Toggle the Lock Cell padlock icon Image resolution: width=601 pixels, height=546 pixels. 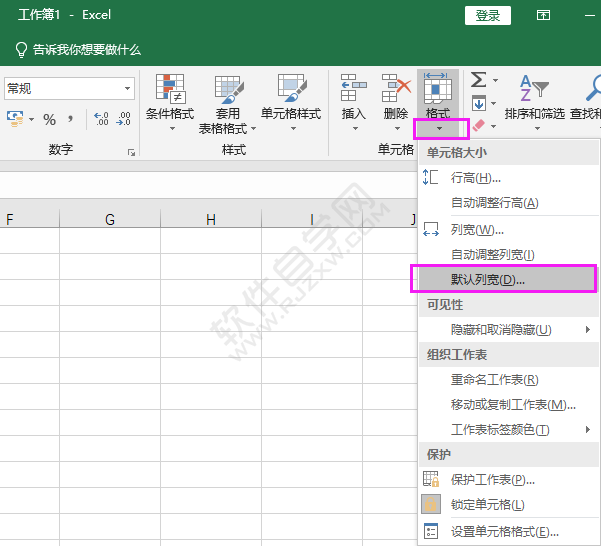(430, 504)
